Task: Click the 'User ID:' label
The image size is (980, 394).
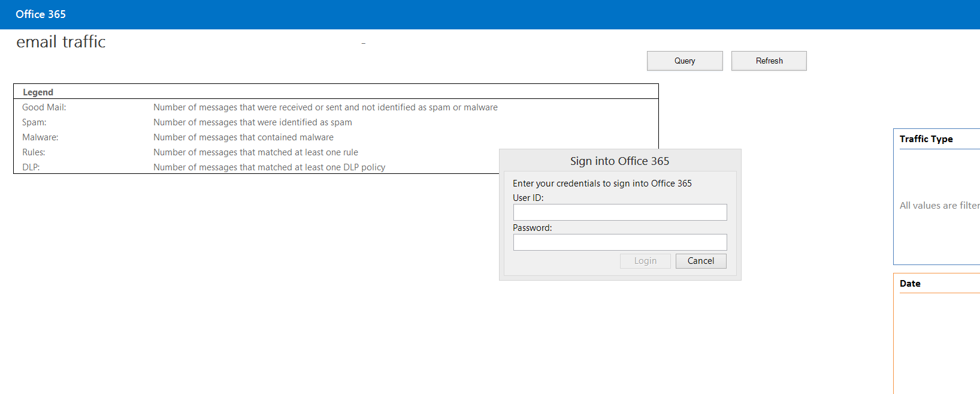Action: 528,198
